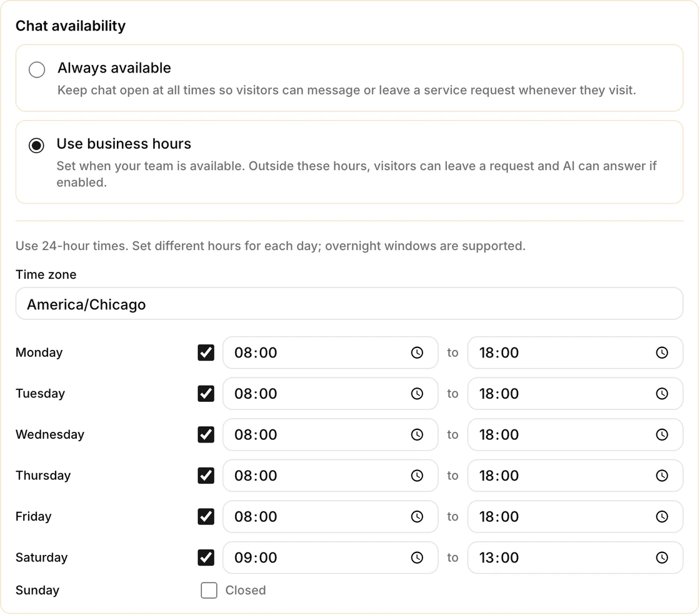The height and width of the screenshot is (615, 700).
Task: Uncheck the Saturday availability checkbox
Action: click(206, 558)
